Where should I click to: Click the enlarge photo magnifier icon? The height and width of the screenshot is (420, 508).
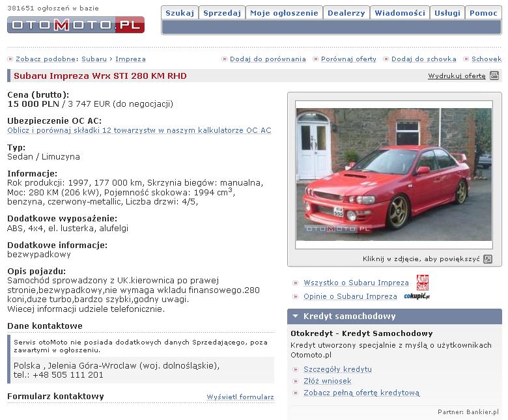point(488,259)
